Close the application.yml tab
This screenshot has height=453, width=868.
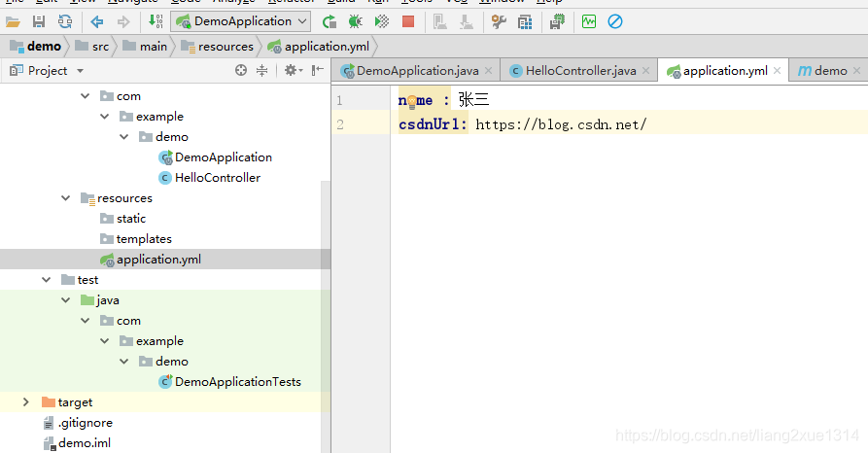click(x=777, y=71)
